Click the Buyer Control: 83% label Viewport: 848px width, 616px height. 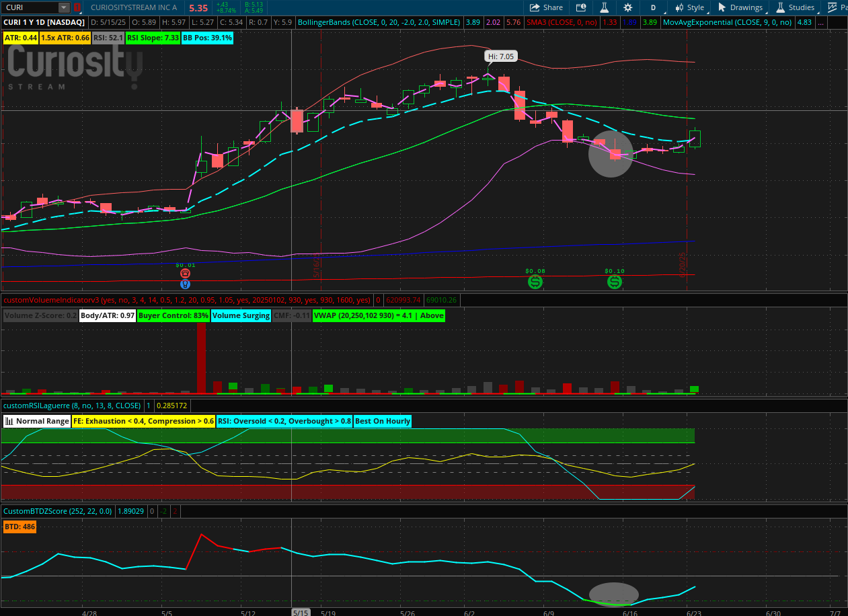(173, 315)
